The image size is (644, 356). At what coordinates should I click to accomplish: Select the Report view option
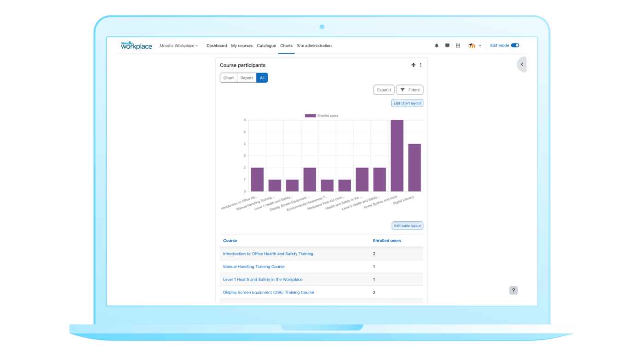(x=247, y=78)
